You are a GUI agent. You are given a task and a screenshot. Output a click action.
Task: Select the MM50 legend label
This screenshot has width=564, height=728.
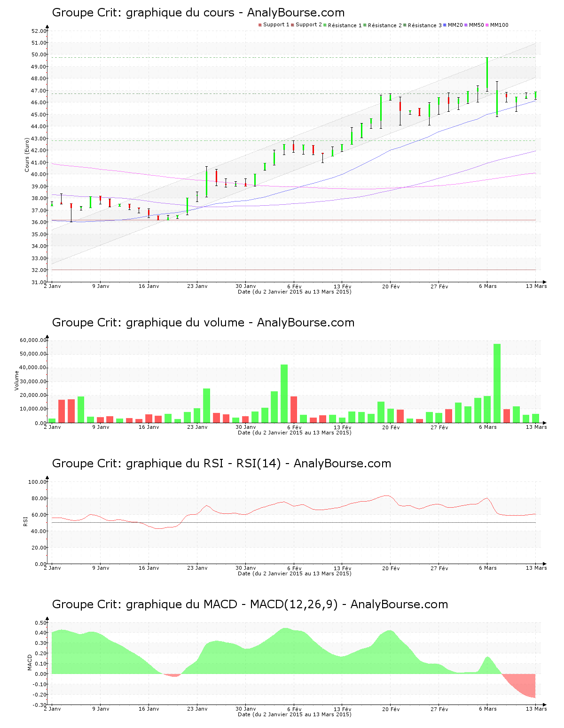[477, 25]
